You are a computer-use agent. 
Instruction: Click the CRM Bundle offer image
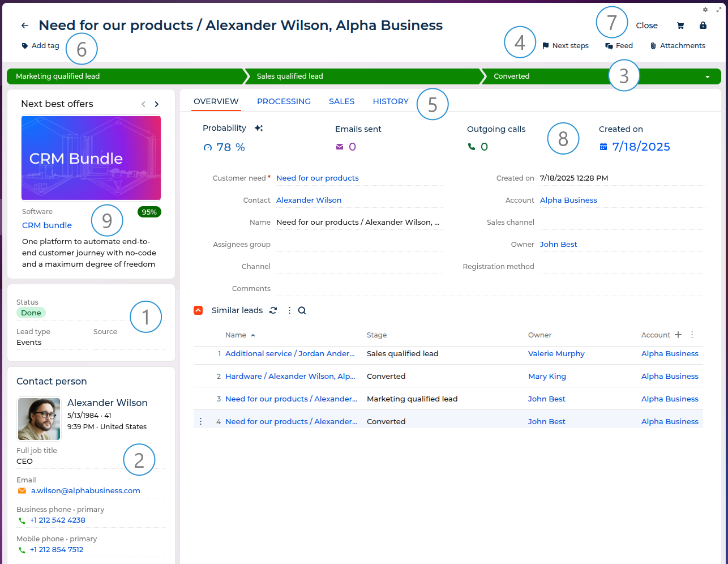[91, 158]
